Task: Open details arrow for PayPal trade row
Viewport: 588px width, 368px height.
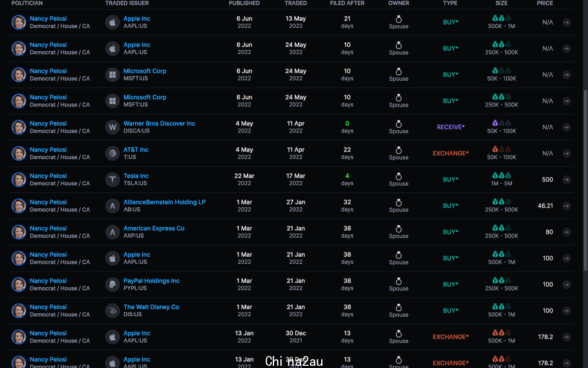Action: point(566,285)
